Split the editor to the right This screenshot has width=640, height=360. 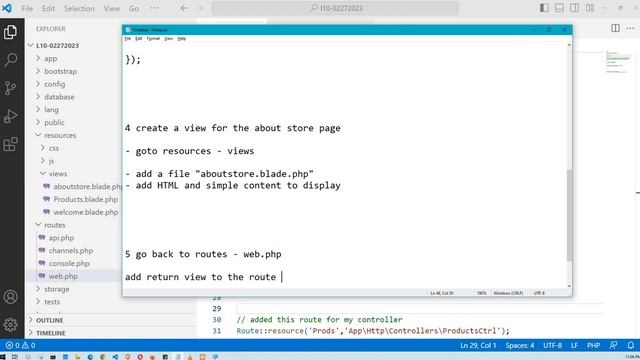pyautogui.click(x=615, y=28)
